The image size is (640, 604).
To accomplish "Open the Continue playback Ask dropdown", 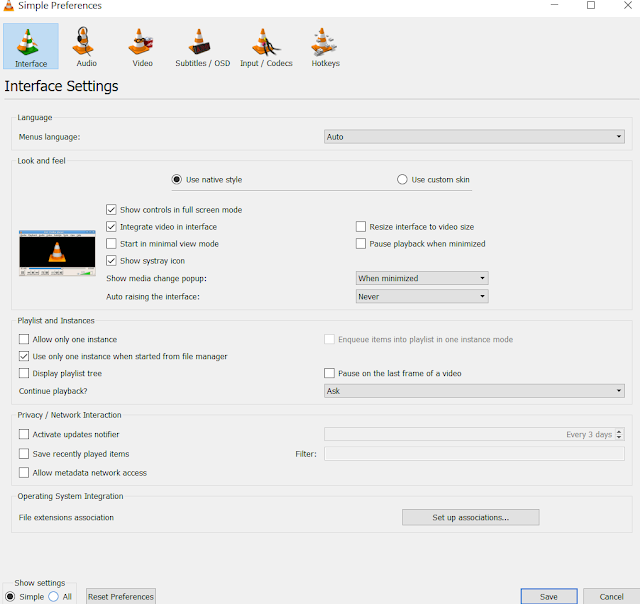I will point(474,391).
